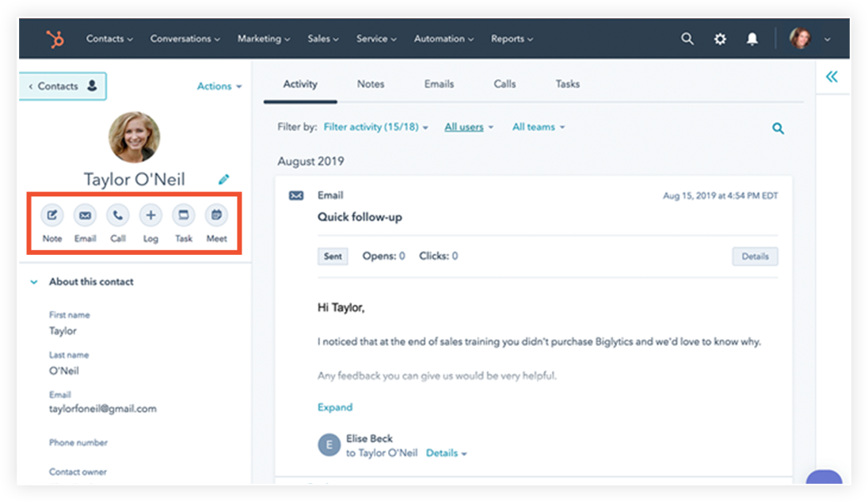Create a task with the Task icon

coord(183,215)
